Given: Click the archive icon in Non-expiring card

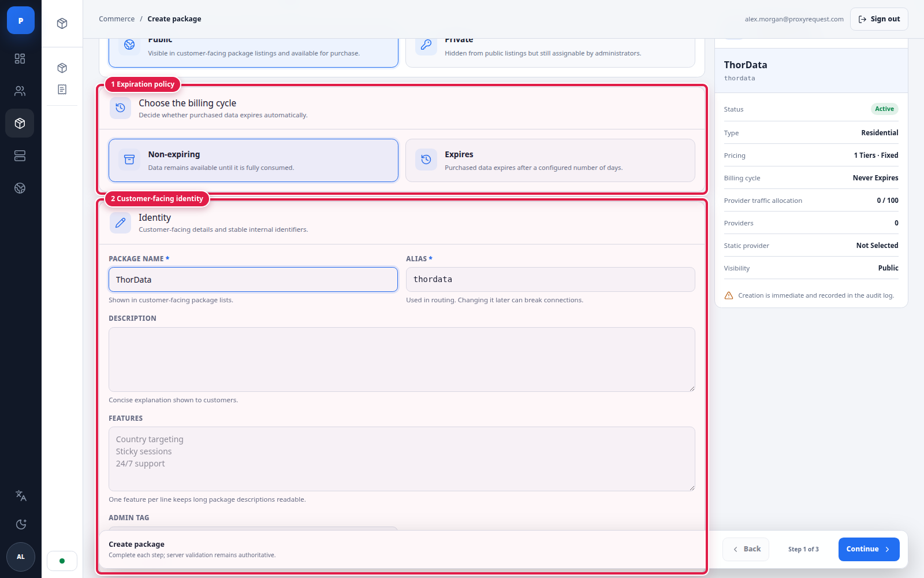Looking at the screenshot, I should coord(129,160).
